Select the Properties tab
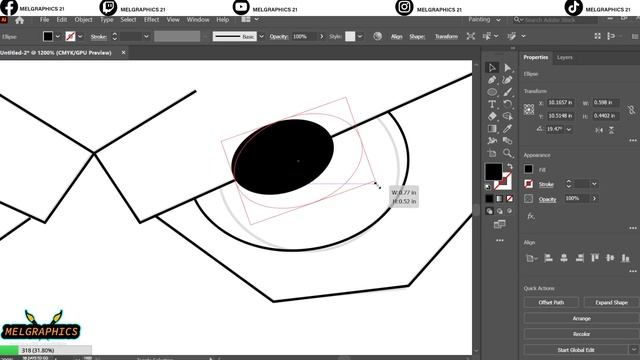640x360 pixels. click(536, 58)
